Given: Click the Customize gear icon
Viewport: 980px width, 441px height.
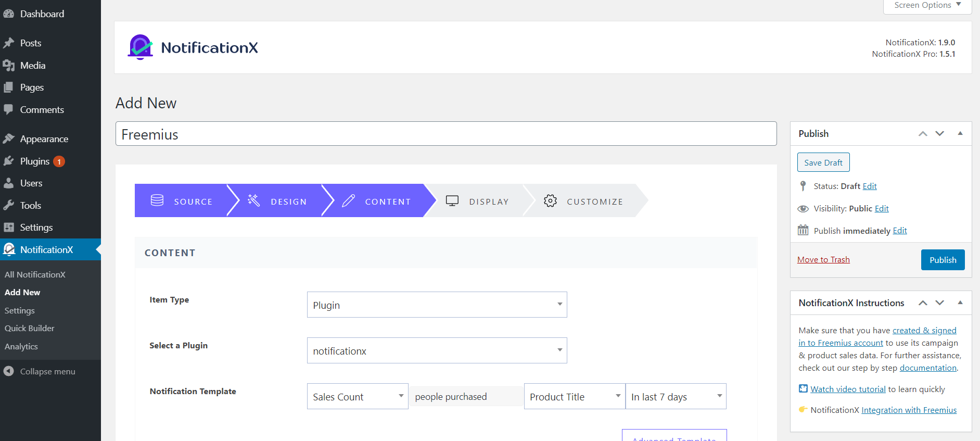Looking at the screenshot, I should point(550,201).
